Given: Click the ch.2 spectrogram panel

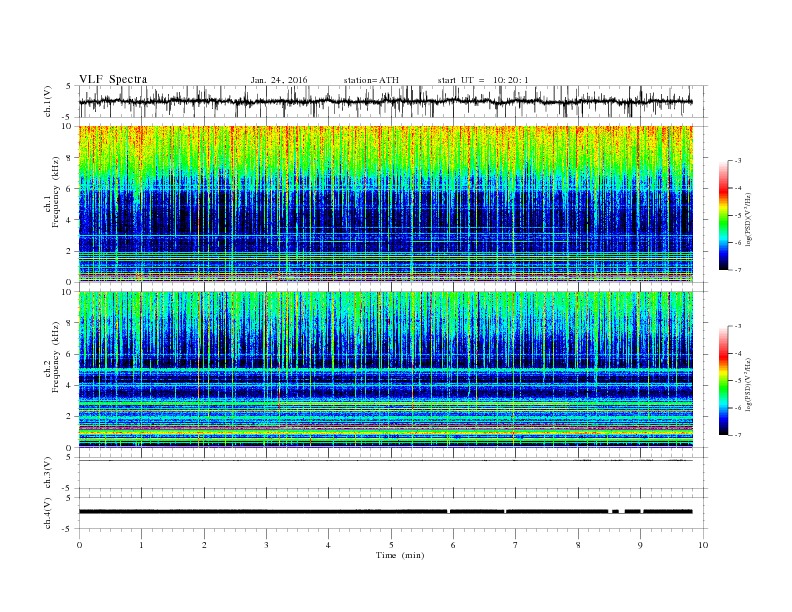Looking at the screenshot, I should (x=392, y=370).
